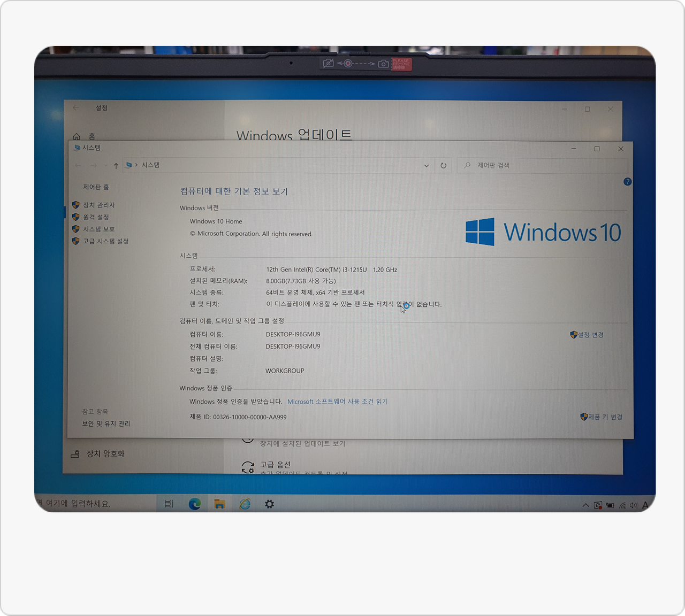Launch Microsoft Edge from taskbar
The image size is (685, 616).
coord(195,504)
